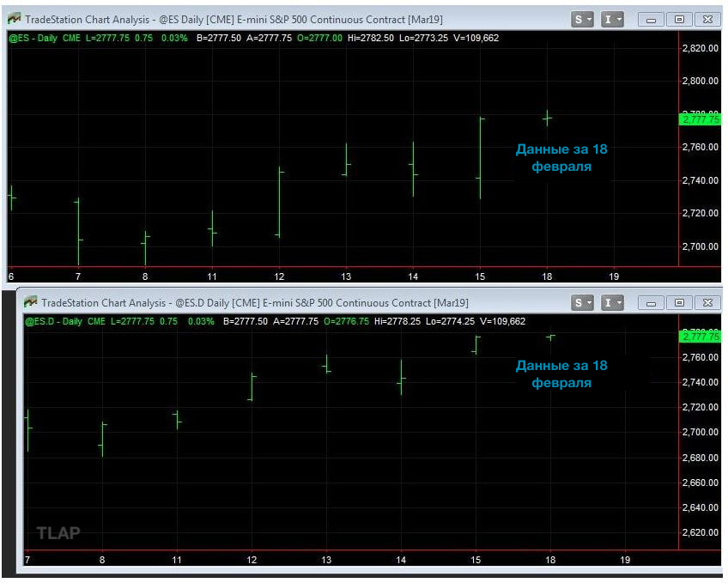Select the 18 price bar in the @ES.D chart
The height and width of the screenshot is (583, 728).
550,337
